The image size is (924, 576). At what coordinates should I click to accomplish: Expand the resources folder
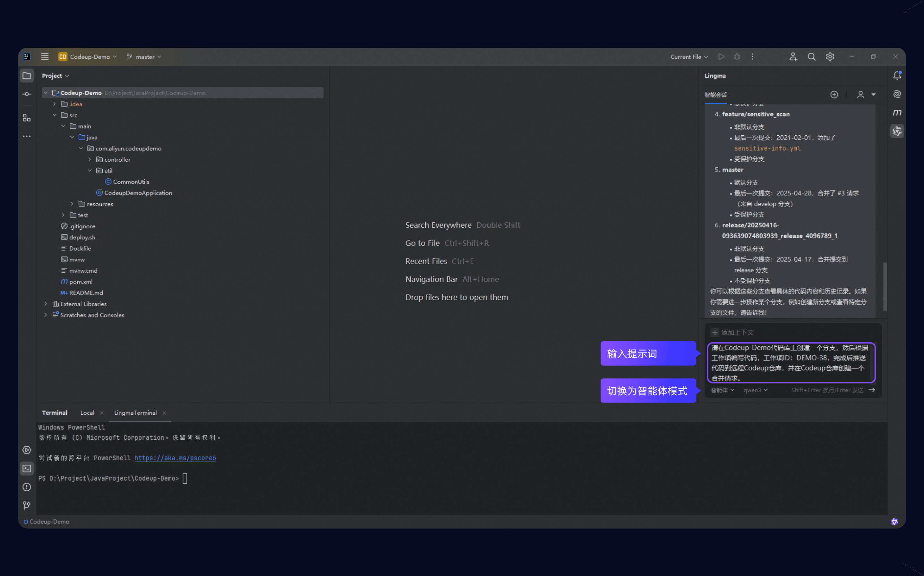point(72,204)
